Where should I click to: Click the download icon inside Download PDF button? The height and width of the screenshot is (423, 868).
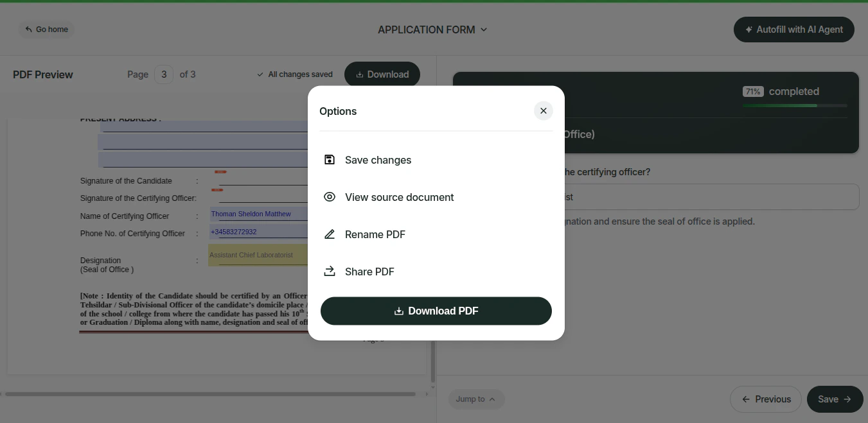400,311
